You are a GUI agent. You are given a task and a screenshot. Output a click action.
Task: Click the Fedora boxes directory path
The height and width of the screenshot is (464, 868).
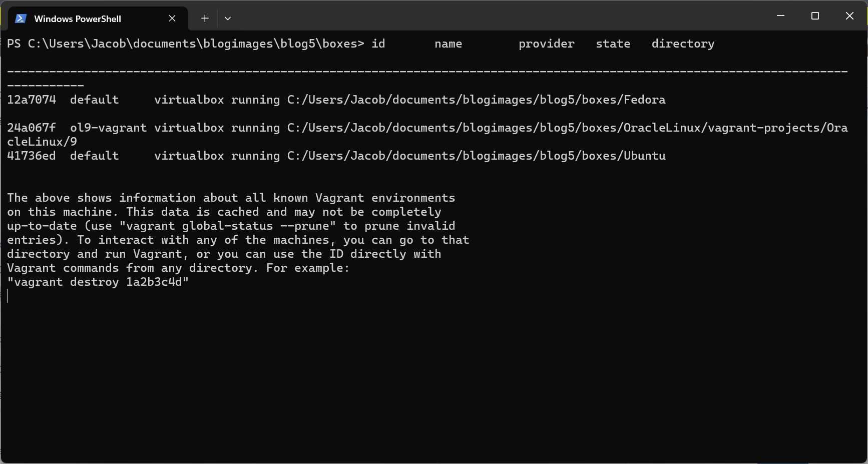point(476,100)
